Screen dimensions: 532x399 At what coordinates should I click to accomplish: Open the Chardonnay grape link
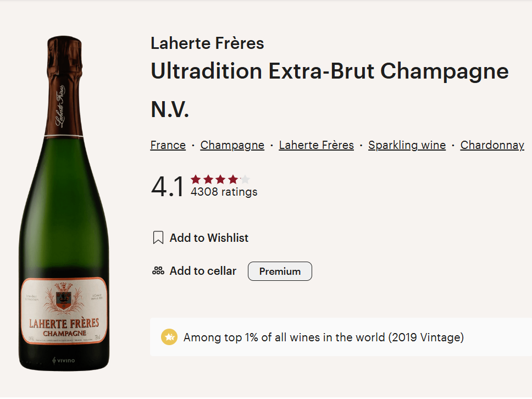492,145
